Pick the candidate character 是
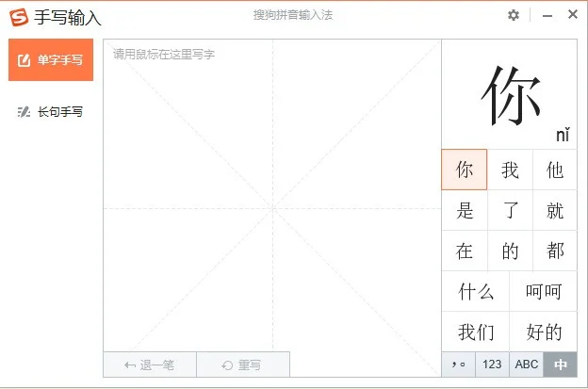 pos(465,211)
